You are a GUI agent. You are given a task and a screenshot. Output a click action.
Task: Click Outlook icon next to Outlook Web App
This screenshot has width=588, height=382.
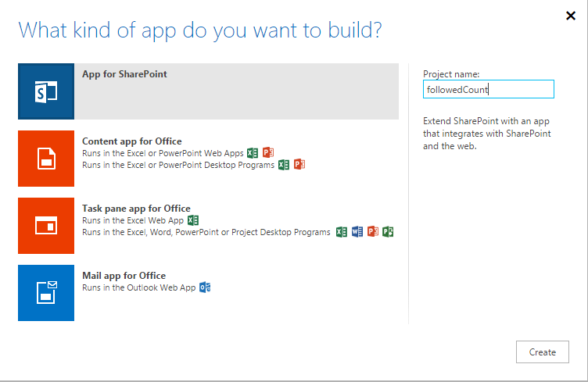click(205, 287)
